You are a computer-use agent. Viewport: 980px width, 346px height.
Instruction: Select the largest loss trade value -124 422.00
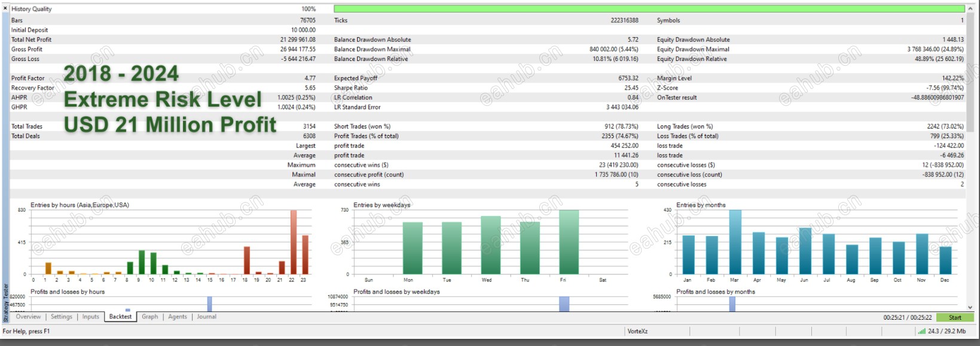tap(949, 145)
